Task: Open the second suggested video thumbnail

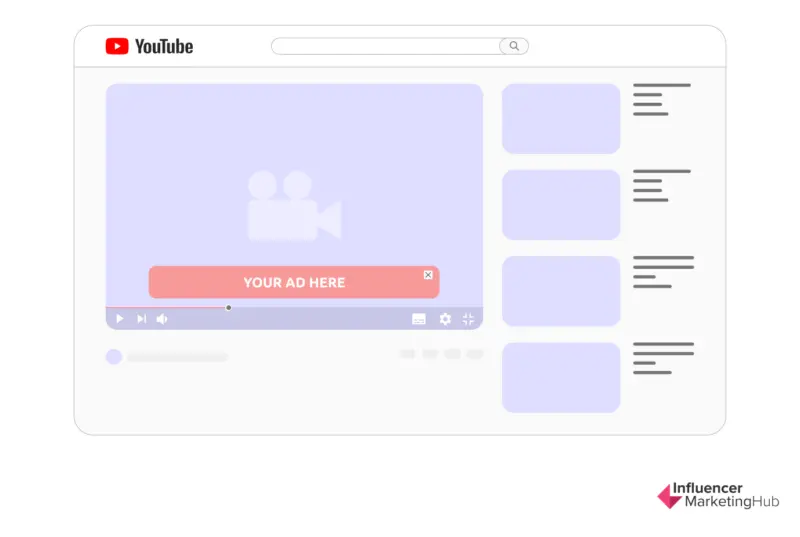Action: (561, 204)
